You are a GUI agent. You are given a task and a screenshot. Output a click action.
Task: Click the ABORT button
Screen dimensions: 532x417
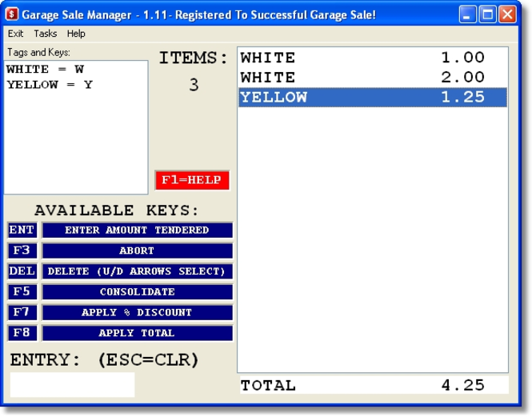tap(137, 251)
